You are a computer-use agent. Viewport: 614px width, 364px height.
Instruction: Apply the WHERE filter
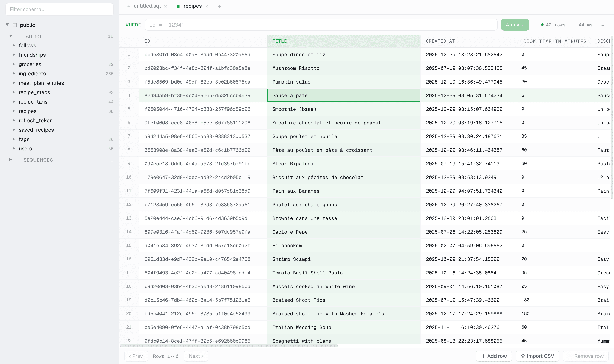coord(515,25)
